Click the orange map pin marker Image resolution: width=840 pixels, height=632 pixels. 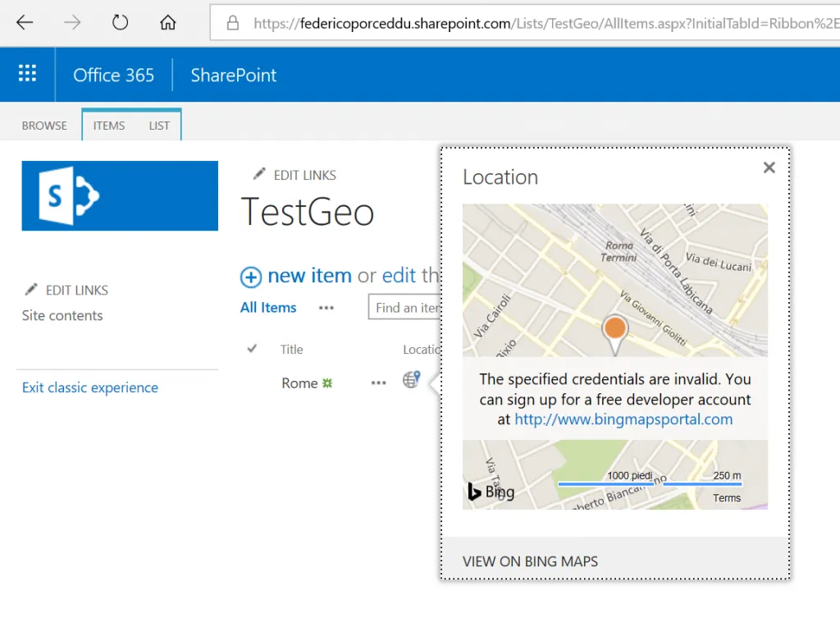615,334
